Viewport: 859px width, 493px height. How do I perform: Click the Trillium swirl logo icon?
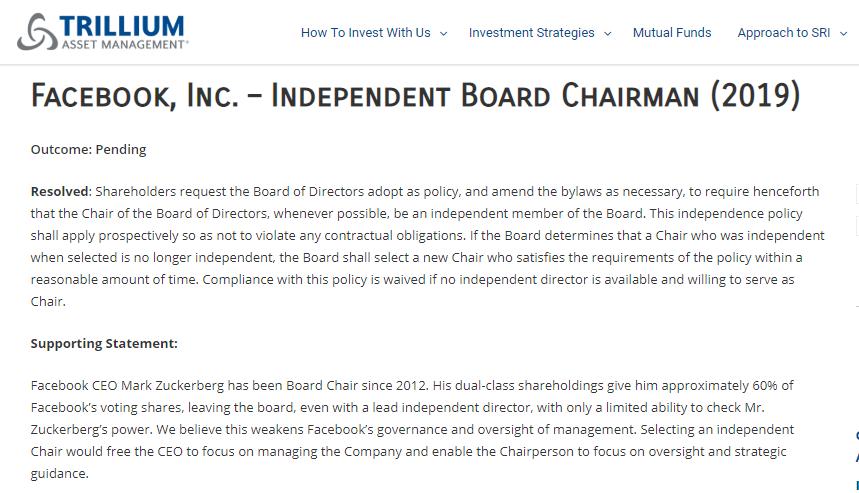click(37, 32)
